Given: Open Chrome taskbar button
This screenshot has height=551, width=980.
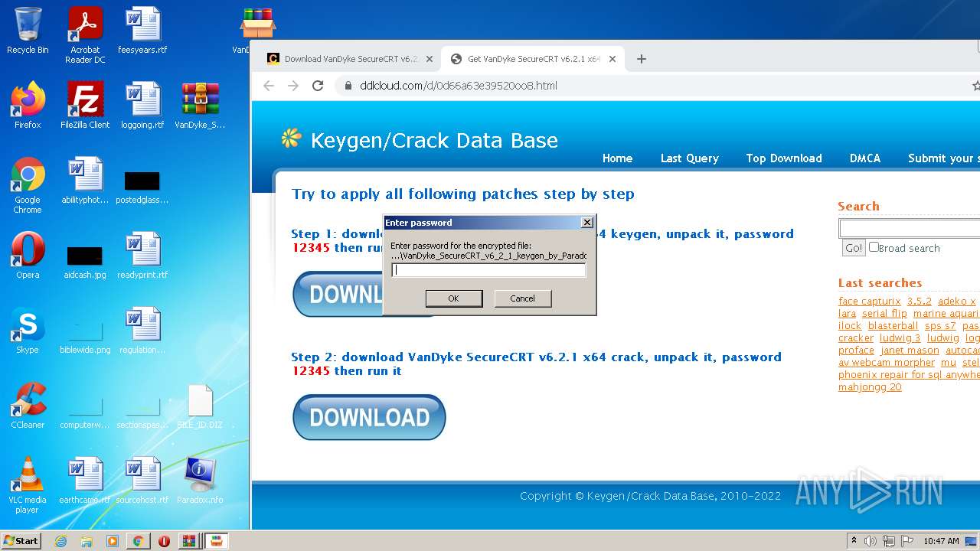Looking at the screenshot, I should coord(138,541).
